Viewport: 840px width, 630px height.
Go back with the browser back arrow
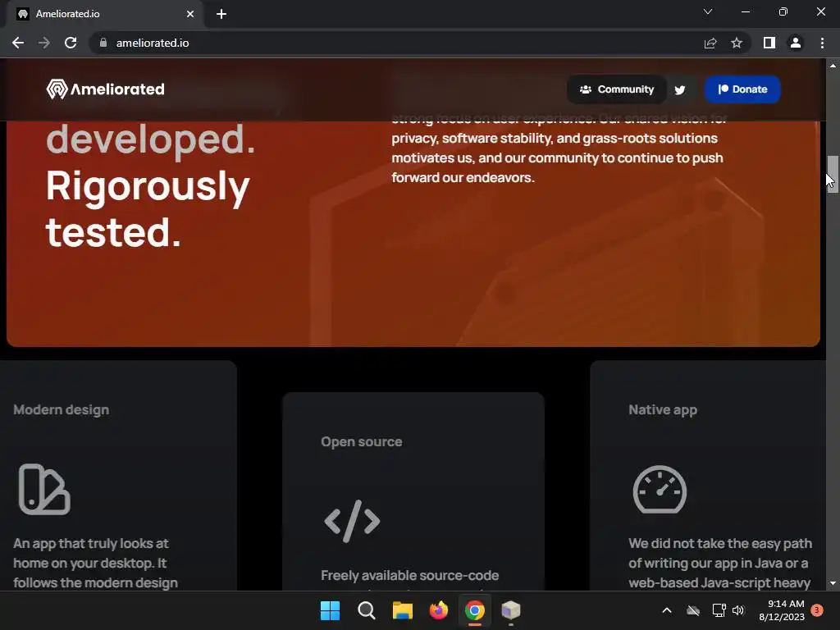18,43
